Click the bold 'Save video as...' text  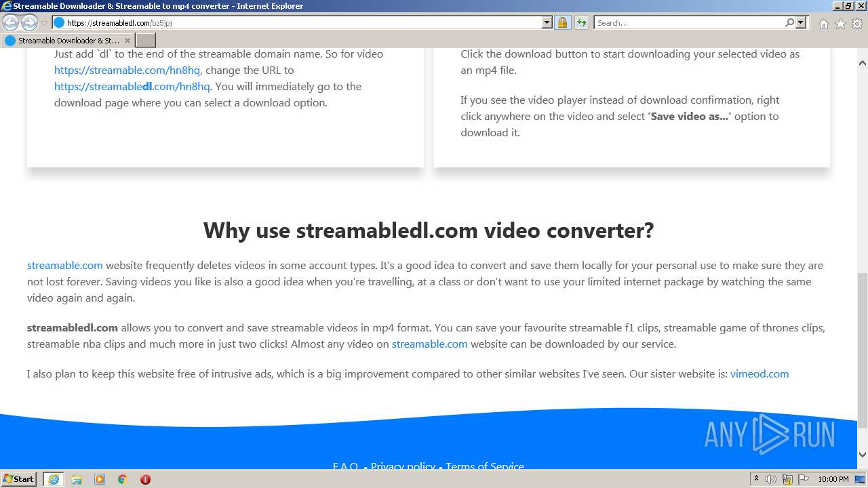690,116
